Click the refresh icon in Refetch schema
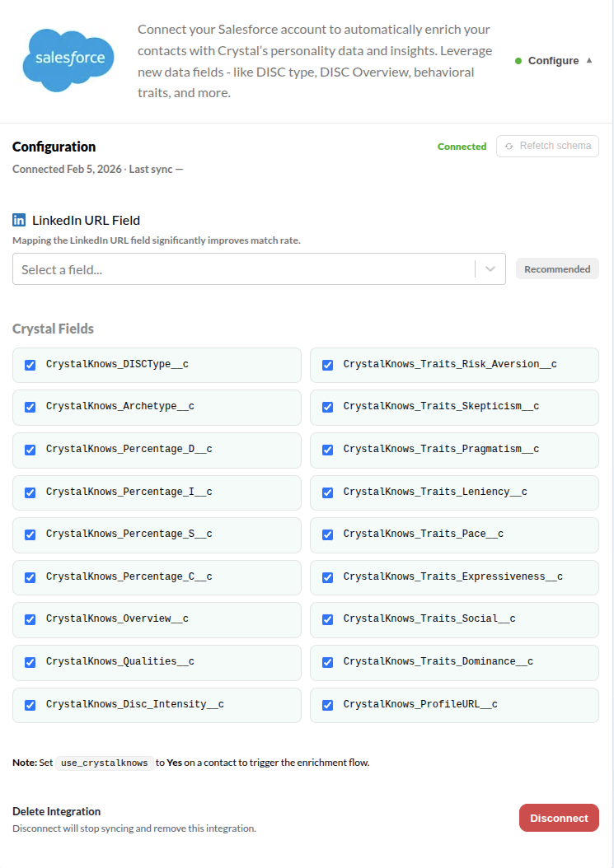 click(x=509, y=146)
